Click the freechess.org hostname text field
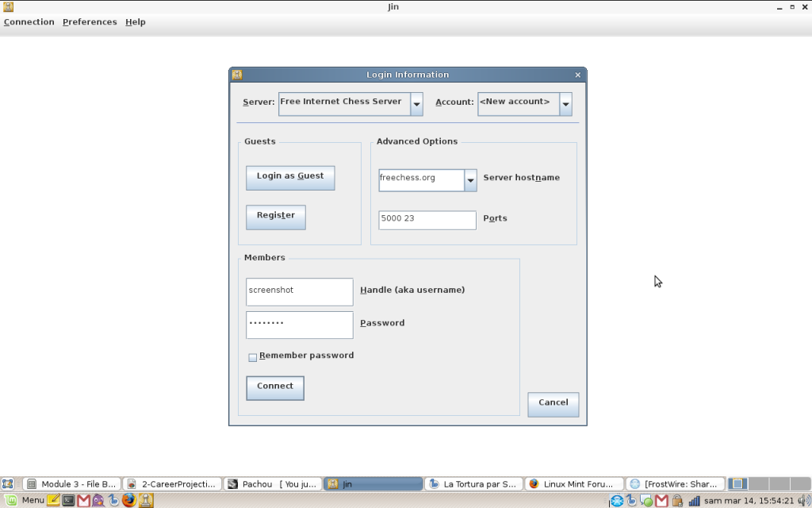The height and width of the screenshot is (508, 812). [422, 180]
